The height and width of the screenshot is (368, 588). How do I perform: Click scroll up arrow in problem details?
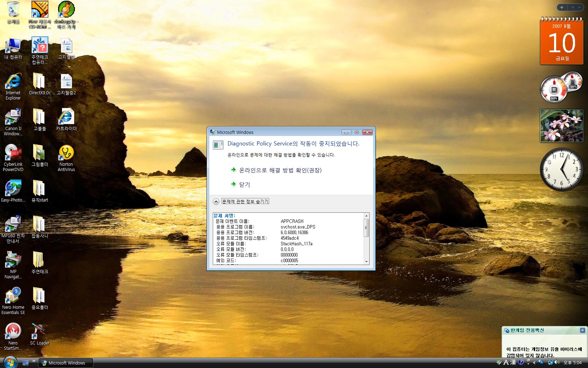point(366,216)
